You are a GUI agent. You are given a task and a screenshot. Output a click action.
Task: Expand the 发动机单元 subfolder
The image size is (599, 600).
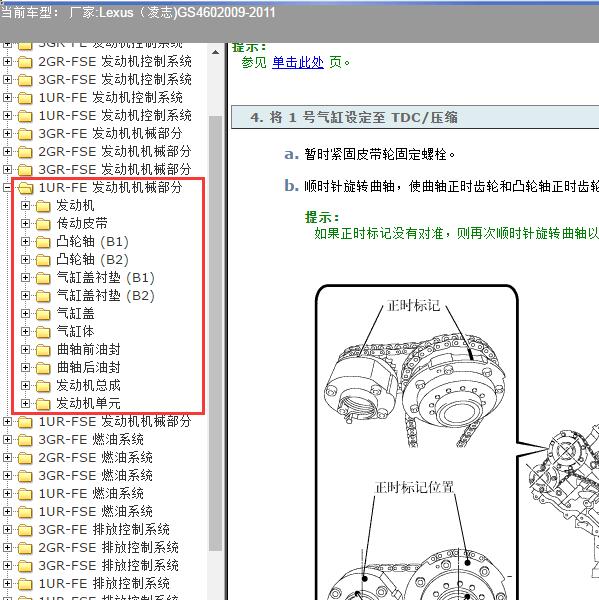25,403
